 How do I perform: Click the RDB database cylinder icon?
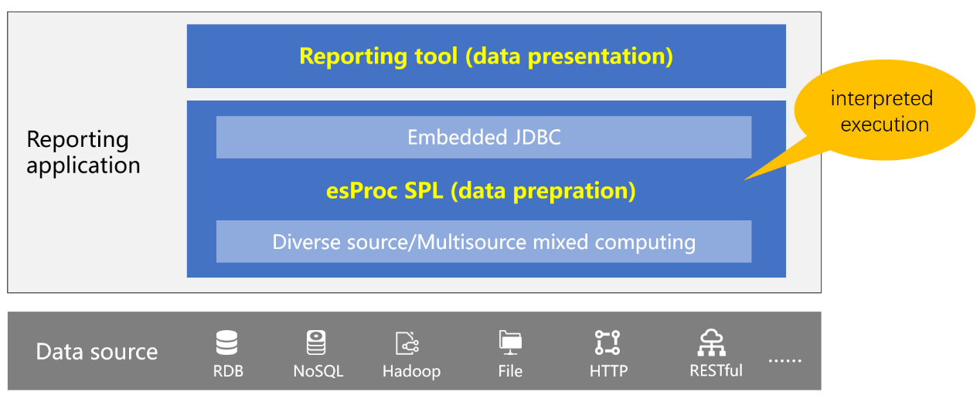227,343
